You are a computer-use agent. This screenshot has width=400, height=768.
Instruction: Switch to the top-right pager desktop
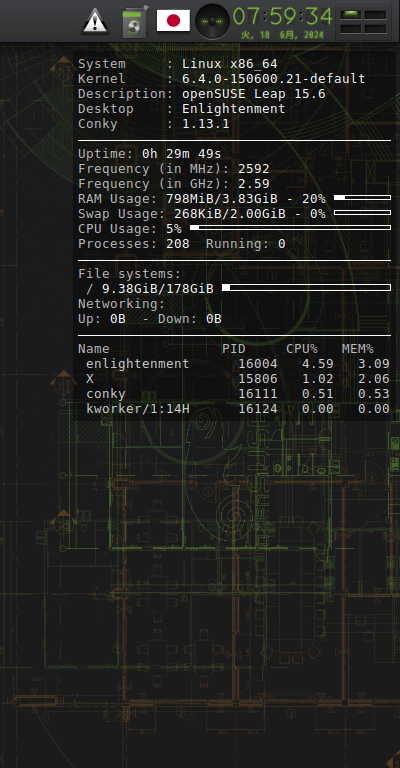pos(375,15)
